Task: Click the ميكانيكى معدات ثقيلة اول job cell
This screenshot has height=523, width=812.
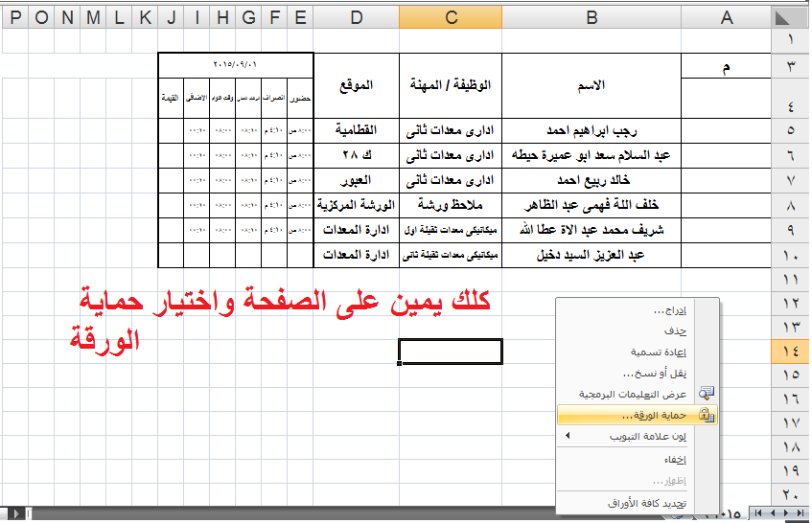Action: (x=451, y=230)
